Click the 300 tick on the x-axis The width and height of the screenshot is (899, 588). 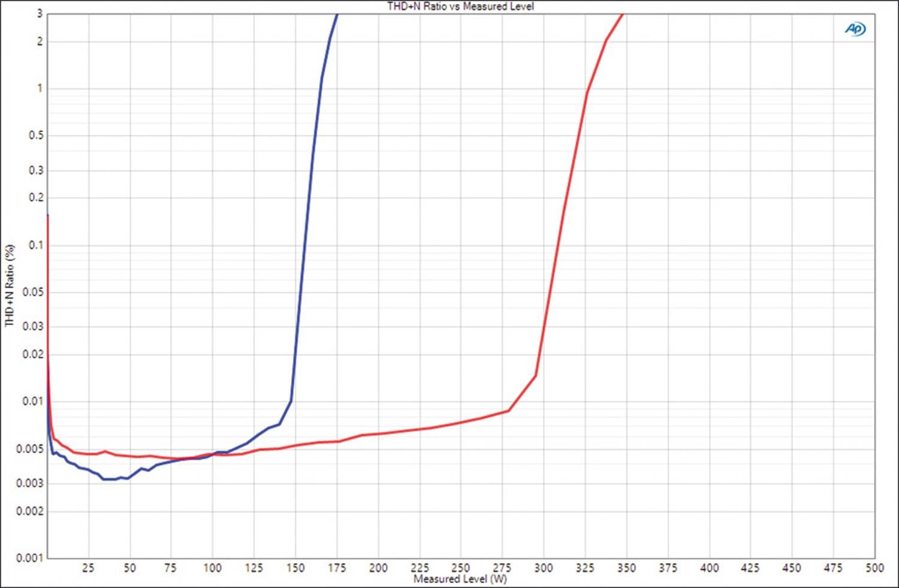pyautogui.click(x=544, y=568)
